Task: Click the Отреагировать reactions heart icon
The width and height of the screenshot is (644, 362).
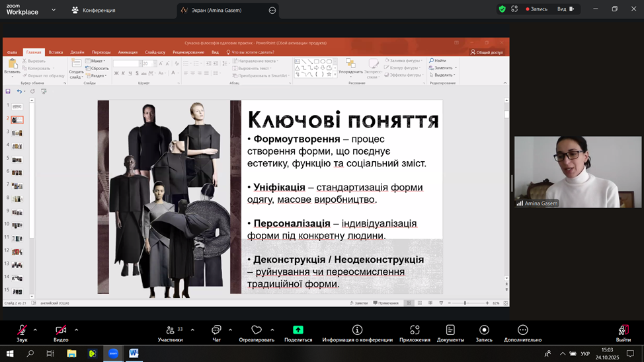Action: pos(257,331)
